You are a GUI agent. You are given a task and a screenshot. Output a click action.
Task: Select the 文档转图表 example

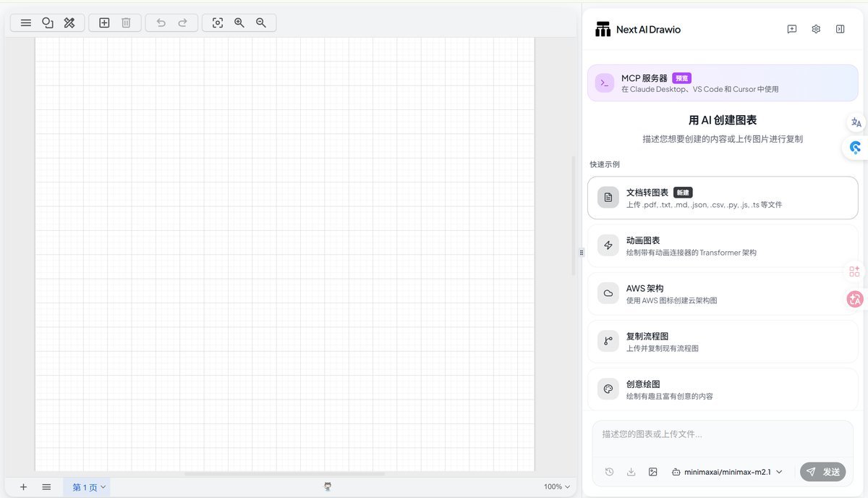click(x=723, y=198)
